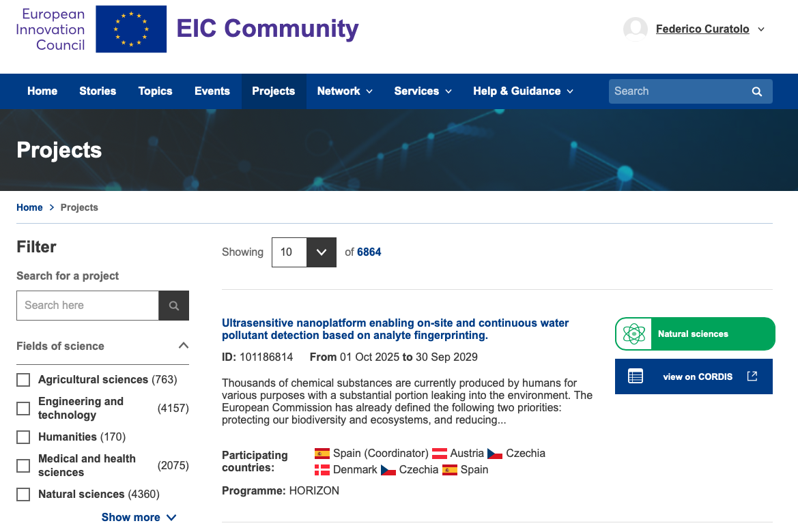This screenshot has width=798, height=532.
Task: Click the magnifier icon in top search bar
Action: coord(757,91)
